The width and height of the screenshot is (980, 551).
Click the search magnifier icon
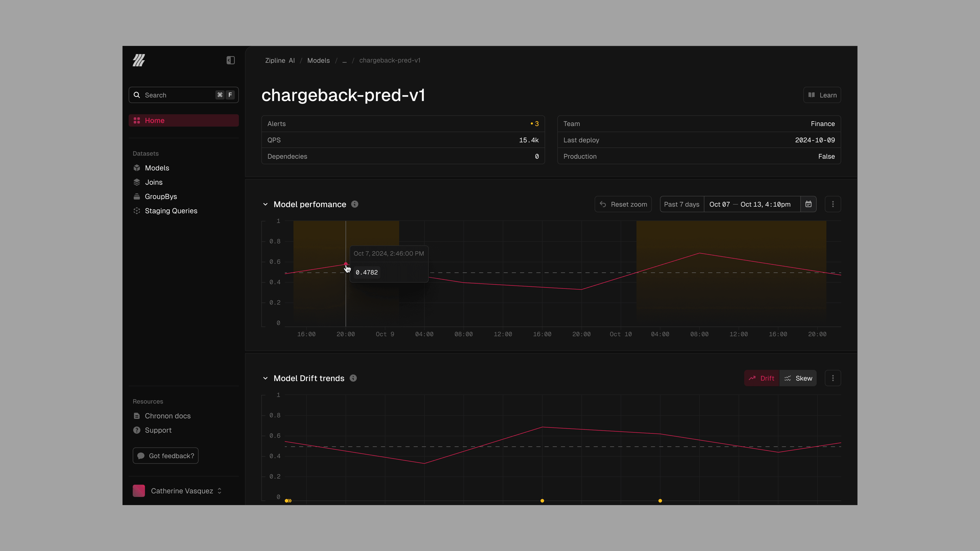pos(137,95)
